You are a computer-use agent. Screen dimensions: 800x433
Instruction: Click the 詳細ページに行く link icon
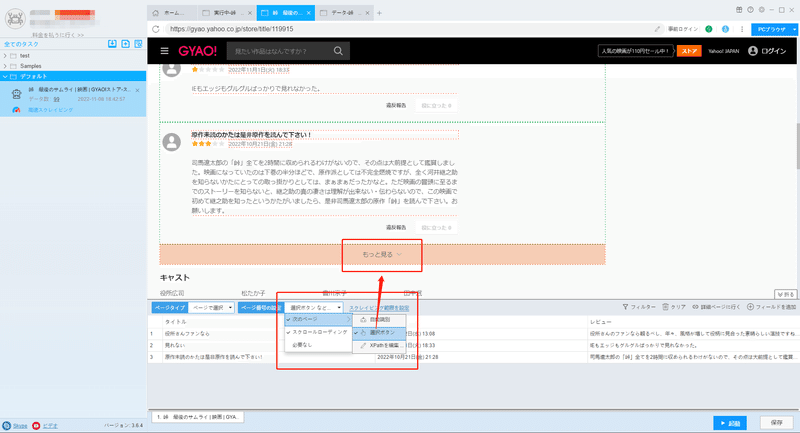click(x=695, y=307)
